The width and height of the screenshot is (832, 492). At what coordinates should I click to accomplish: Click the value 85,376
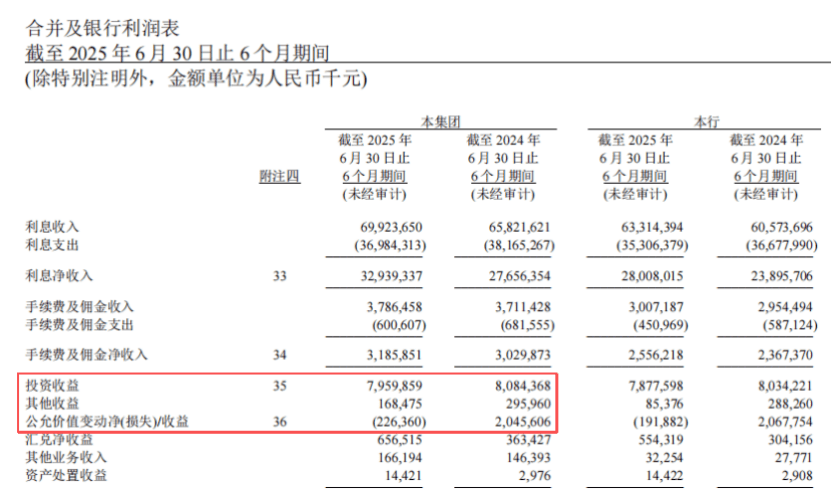[664, 404]
